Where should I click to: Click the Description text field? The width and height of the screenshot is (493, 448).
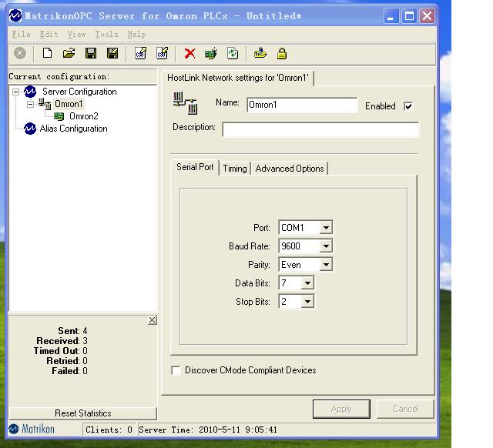[x=320, y=129]
